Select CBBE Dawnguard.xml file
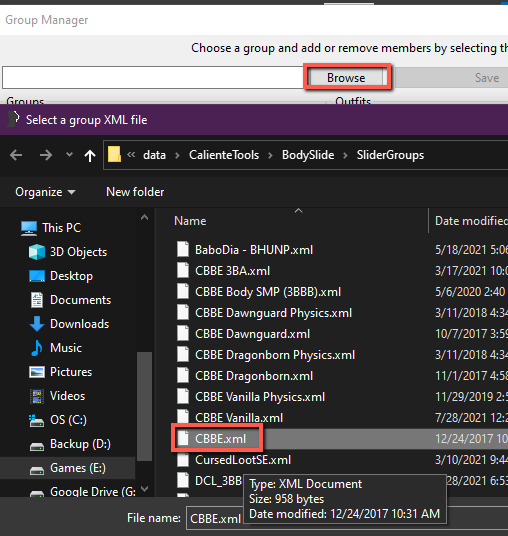The height and width of the screenshot is (536, 508). click(x=252, y=334)
